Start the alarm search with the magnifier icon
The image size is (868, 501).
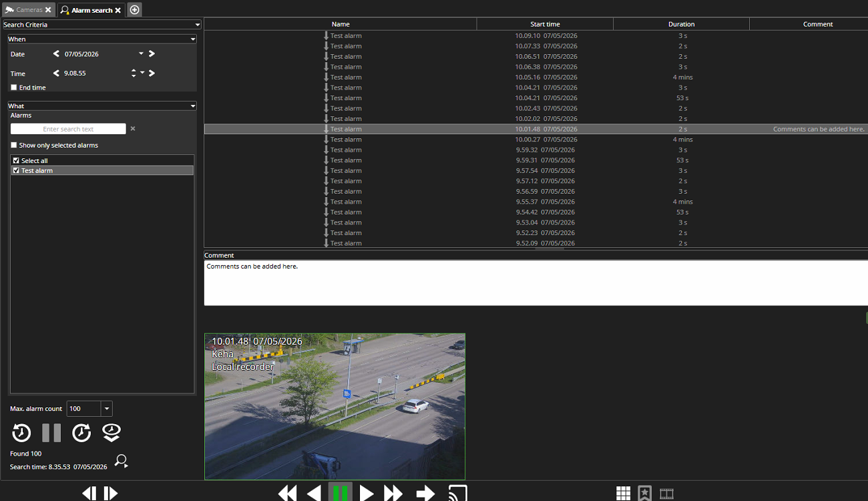121,460
